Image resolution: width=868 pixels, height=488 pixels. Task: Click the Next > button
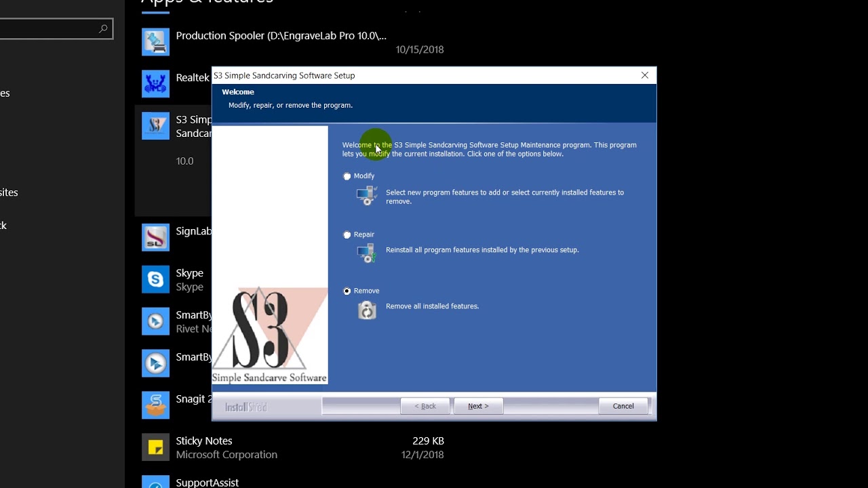[478, 406]
